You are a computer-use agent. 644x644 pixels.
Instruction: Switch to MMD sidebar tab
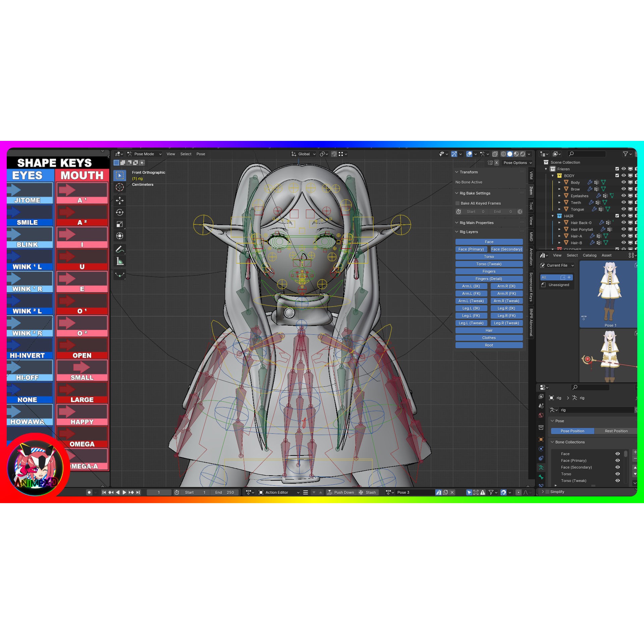531,236
